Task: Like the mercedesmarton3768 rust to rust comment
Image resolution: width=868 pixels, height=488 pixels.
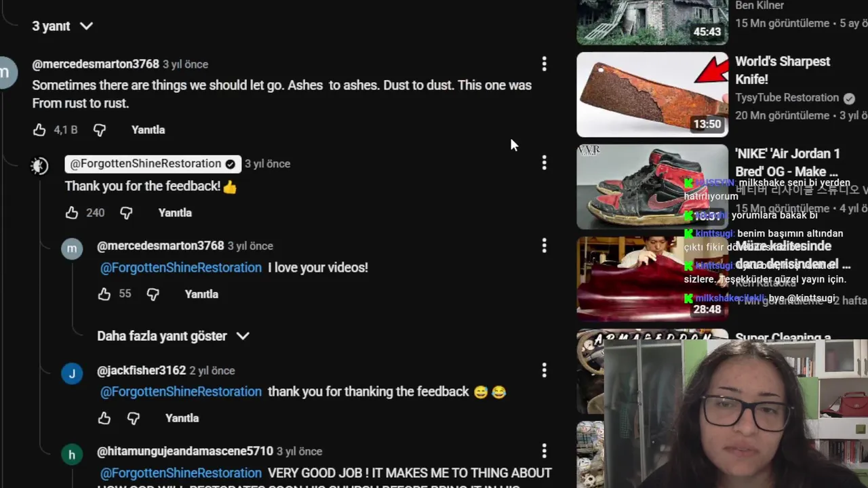Action: point(39,129)
